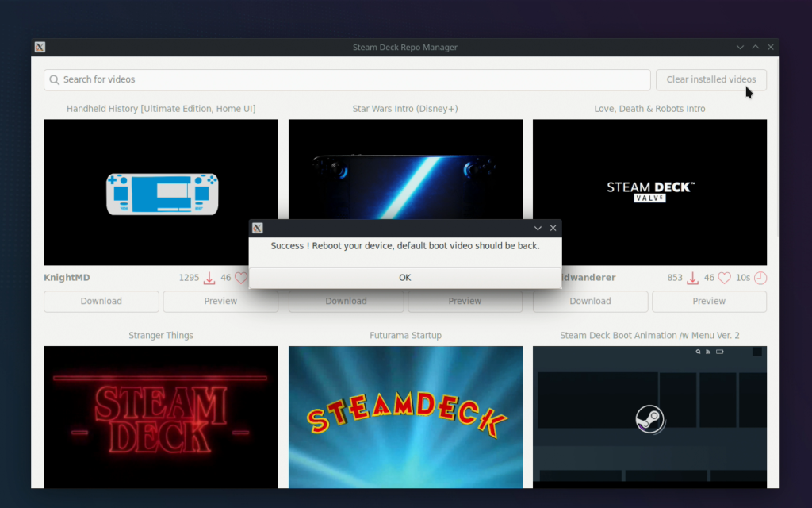Click the X11 icon in dialog title bar

[258, 228]
